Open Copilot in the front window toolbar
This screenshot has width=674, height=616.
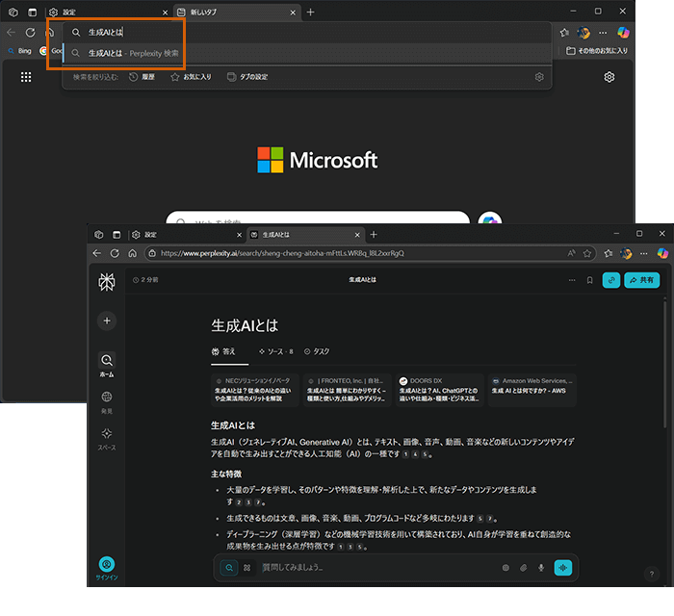point(662,253)
